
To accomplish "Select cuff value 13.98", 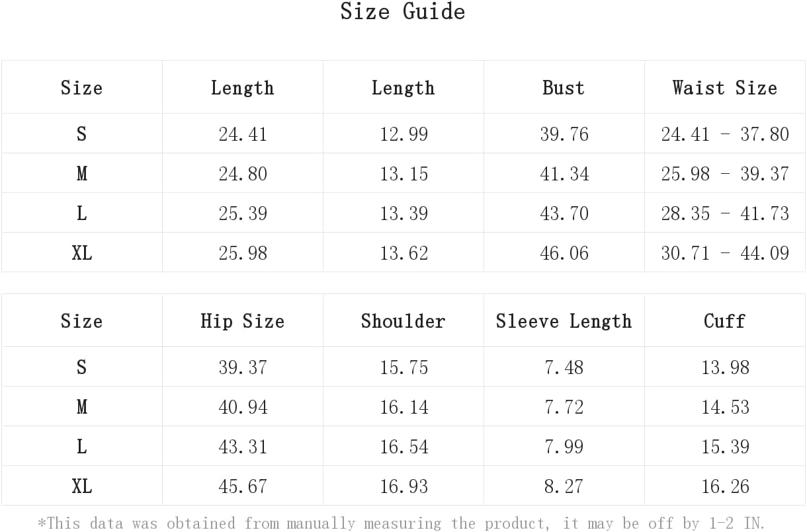I will (x=725, y=367).
